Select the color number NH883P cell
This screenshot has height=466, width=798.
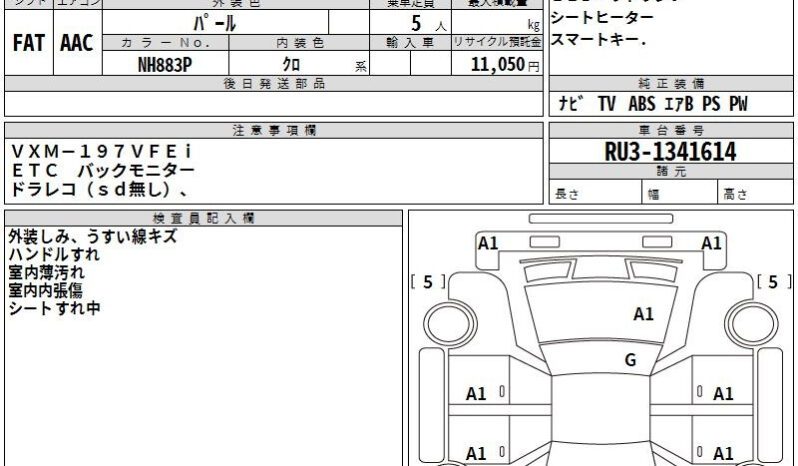[x=165, y=65]
